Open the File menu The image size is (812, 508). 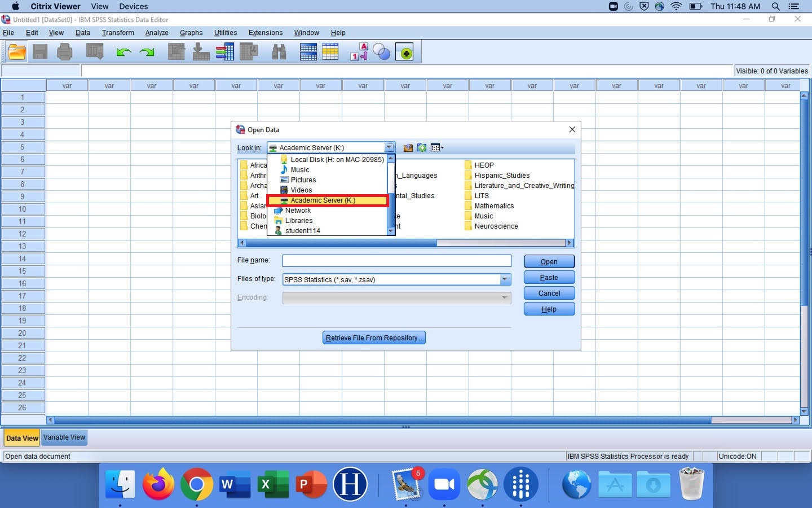8,33
